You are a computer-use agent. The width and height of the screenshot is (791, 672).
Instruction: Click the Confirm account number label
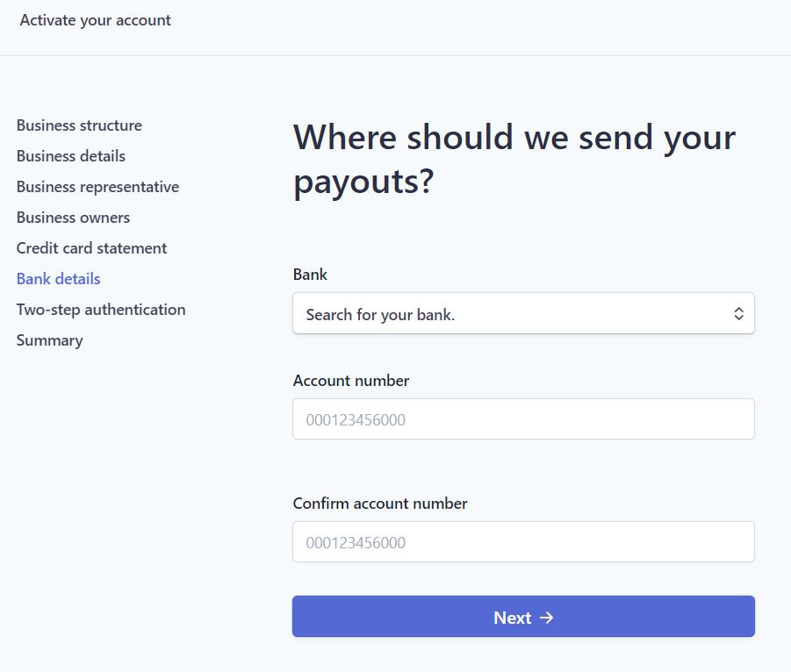(380, 503)
